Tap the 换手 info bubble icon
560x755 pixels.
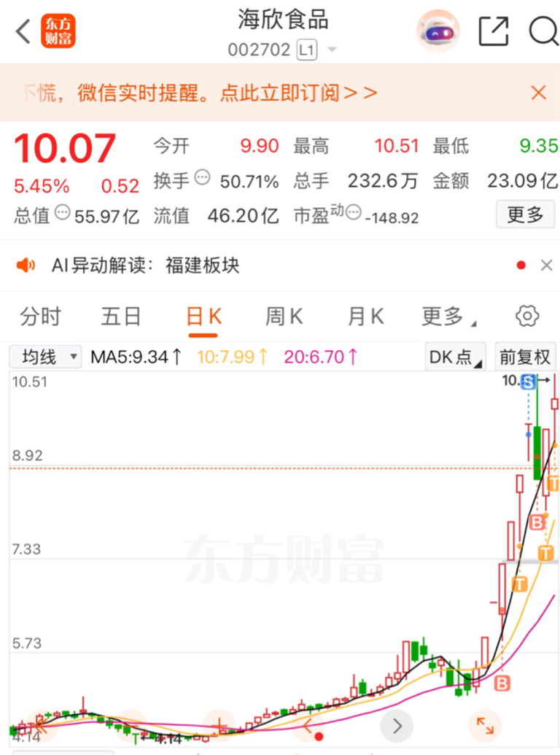[x=203, y=177]
